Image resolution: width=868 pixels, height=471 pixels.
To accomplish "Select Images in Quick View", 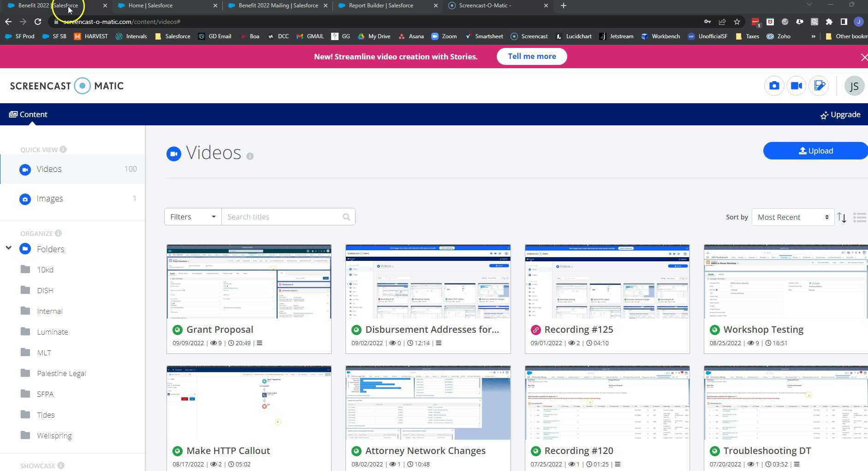I will click(x=50, y=199).
